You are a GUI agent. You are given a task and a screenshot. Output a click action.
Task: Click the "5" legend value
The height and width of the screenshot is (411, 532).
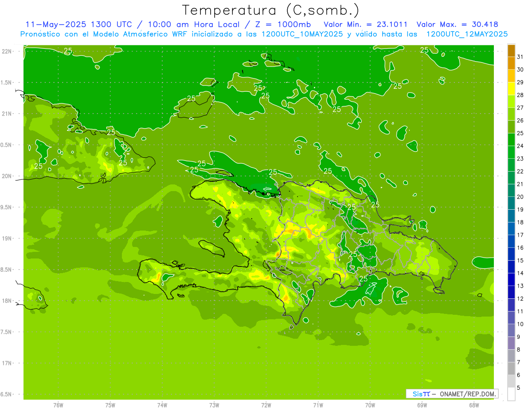[519, 388]
